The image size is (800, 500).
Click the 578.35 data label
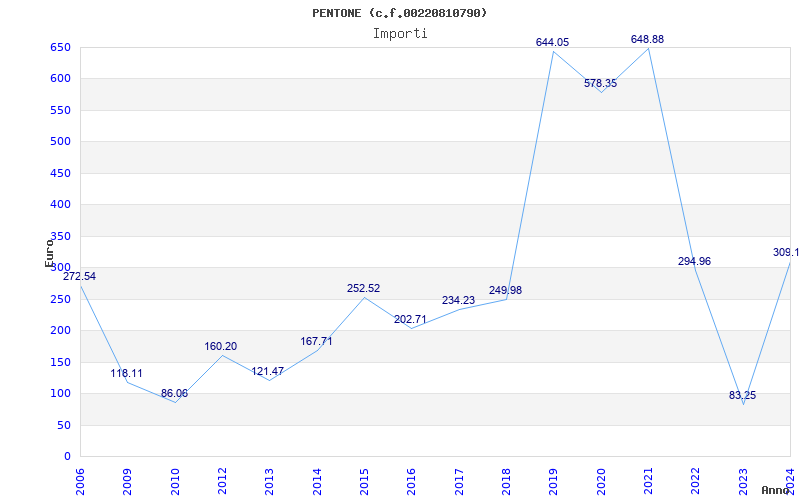(x=601, y=83)
